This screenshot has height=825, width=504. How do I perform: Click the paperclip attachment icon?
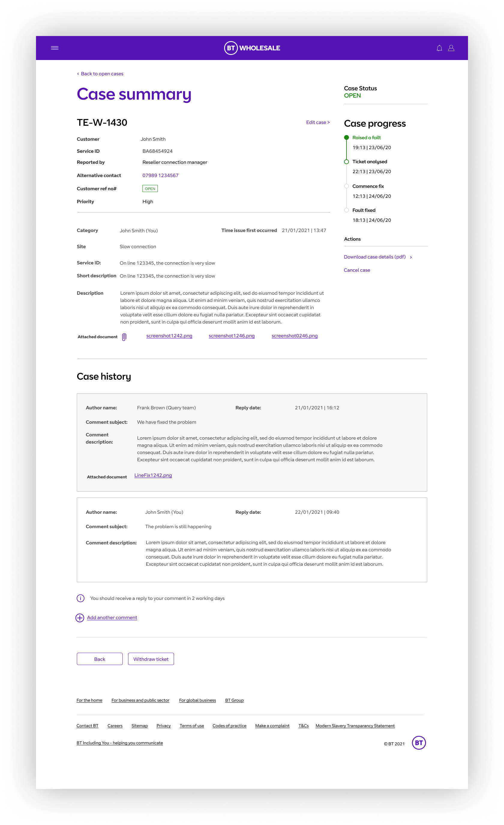[x=124, y=337]
